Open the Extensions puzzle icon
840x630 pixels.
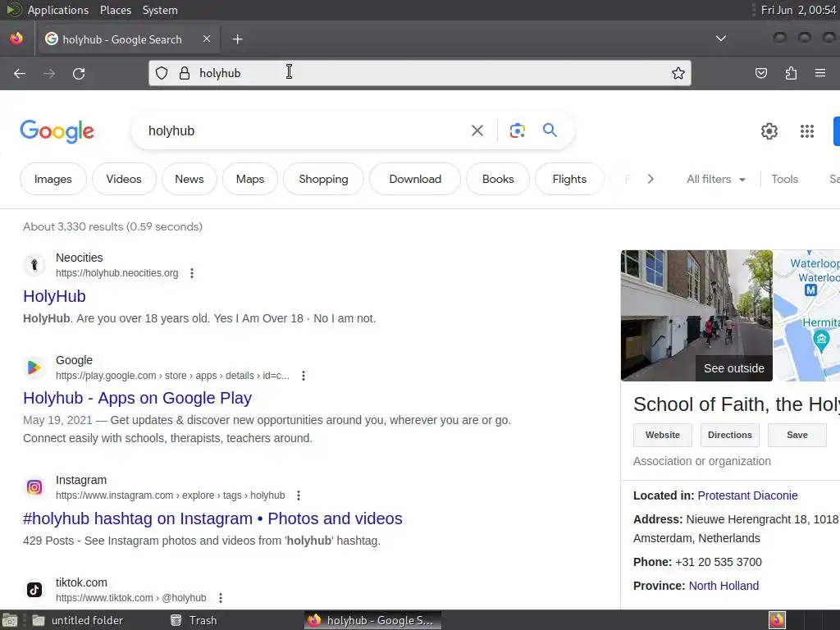(x=791, y=73)
